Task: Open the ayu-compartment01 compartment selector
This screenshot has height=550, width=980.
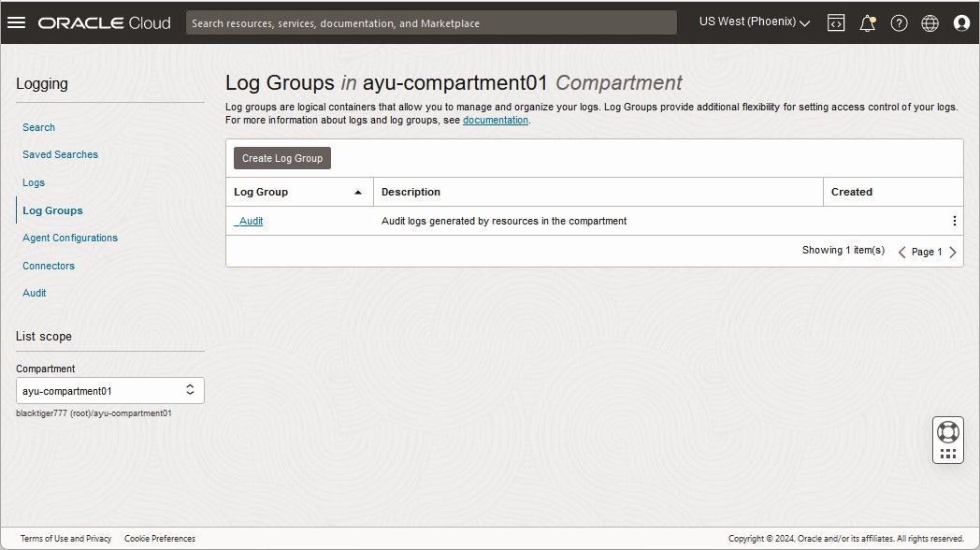Action: click(110, 391)
